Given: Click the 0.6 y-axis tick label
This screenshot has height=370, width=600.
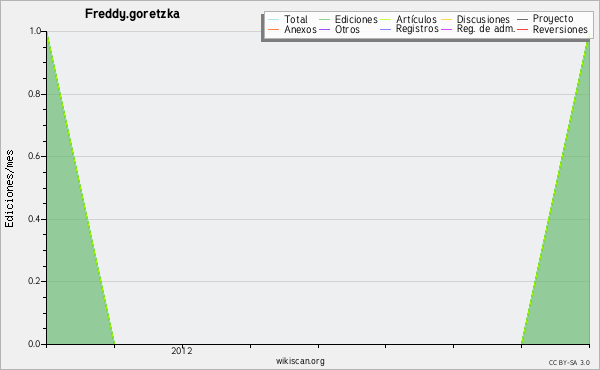Looking at the screenshot, I should (34, 156).
